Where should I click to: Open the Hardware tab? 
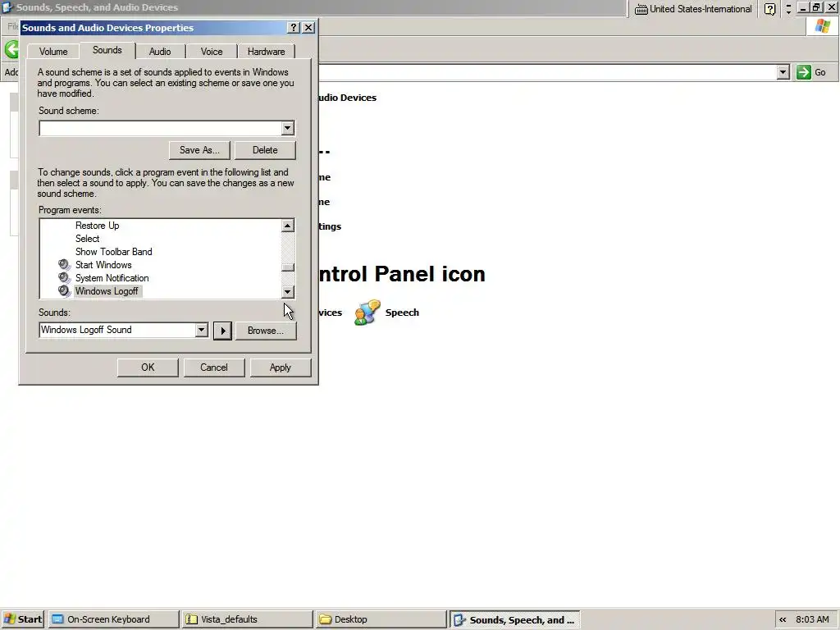coord(267,52)
